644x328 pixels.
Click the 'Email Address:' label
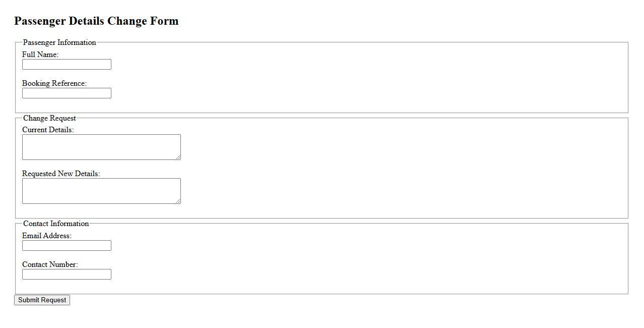click(47, 236)
